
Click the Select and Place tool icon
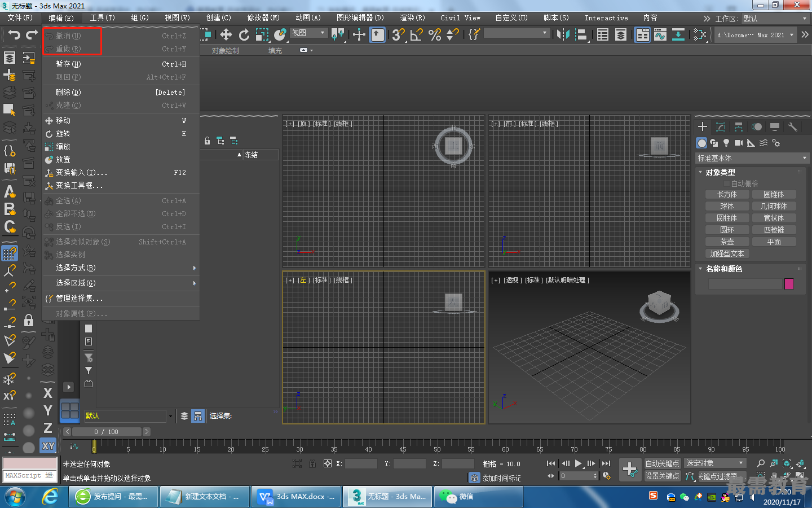pos(280,35)
